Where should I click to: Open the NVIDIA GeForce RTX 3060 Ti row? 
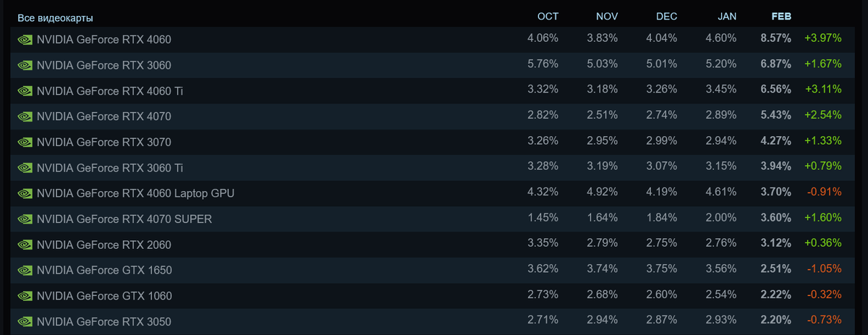[434, 167]
